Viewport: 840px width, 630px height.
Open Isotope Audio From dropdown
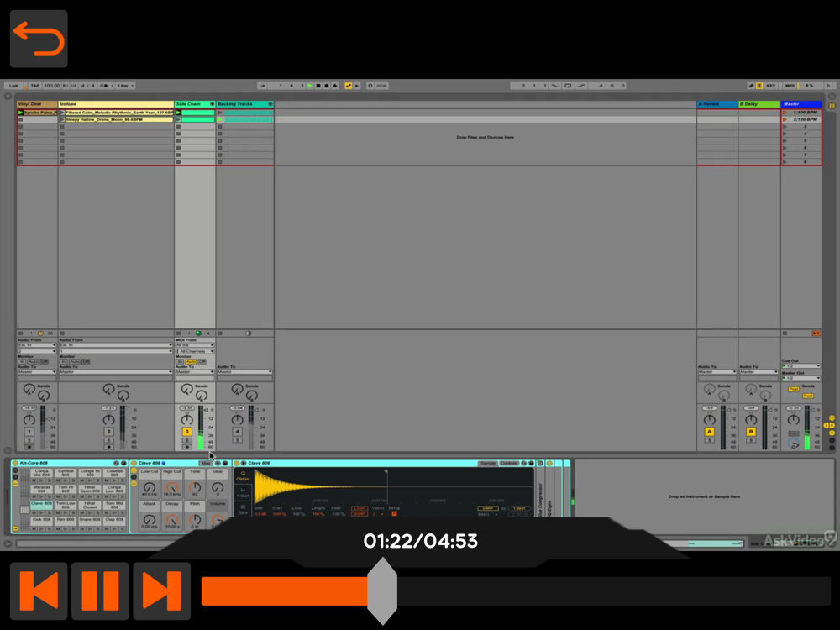point(116,345)
